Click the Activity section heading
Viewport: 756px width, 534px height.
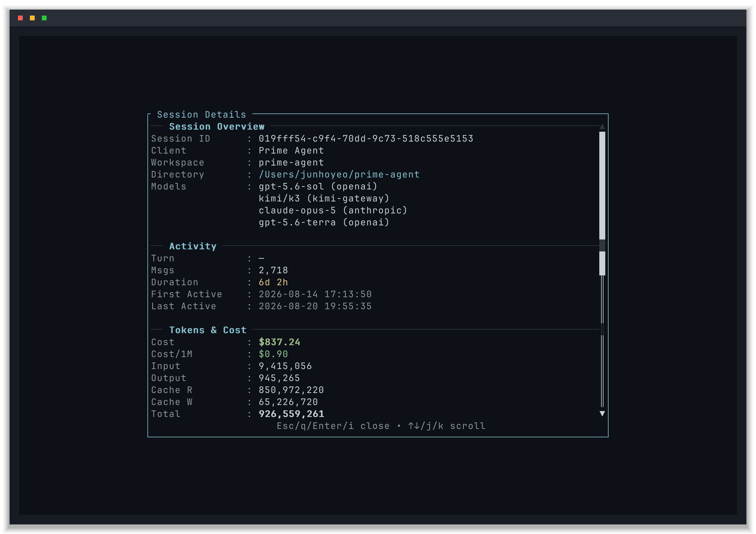pyautogui.click(x=193, y=246)
